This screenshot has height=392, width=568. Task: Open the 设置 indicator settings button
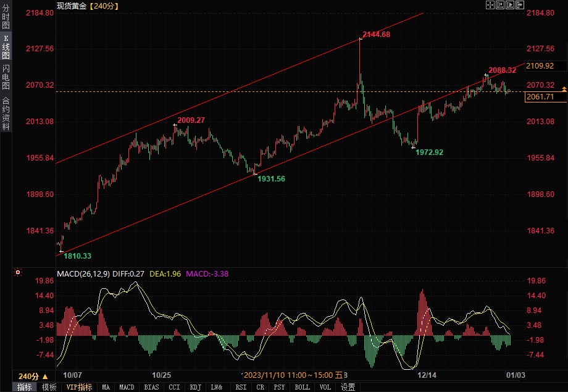pyautogui.click(x=348, y=387)
